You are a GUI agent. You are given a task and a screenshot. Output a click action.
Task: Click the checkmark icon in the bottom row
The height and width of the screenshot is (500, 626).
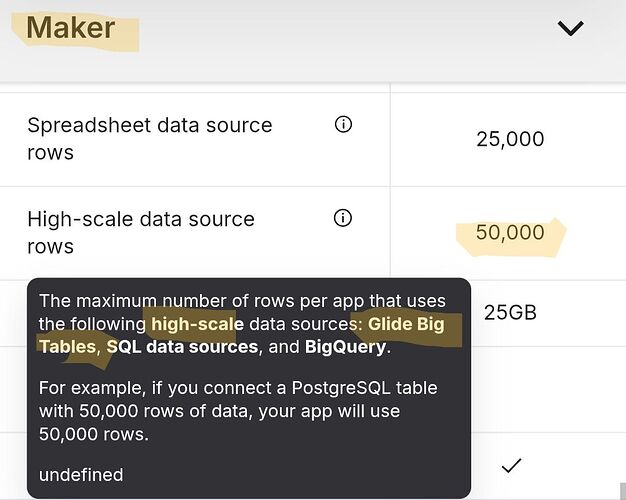click(x=511, y=465)
